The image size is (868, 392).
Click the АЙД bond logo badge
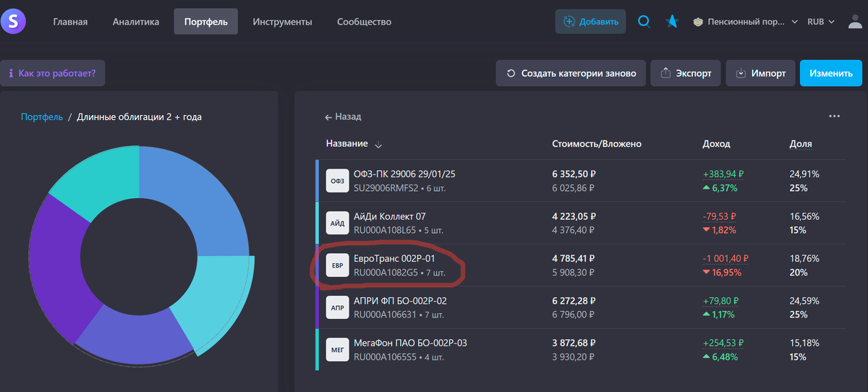337,223
